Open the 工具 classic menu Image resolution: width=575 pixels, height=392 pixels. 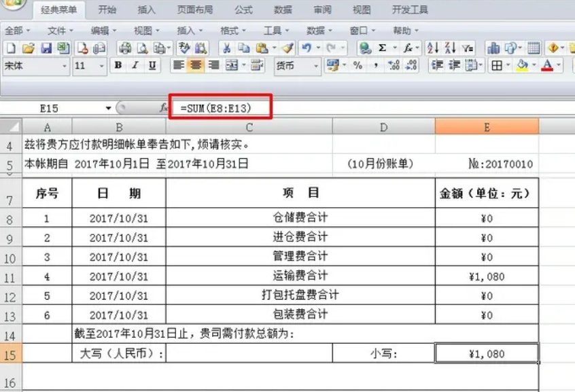pyautogui.click(x=276, y=31)
